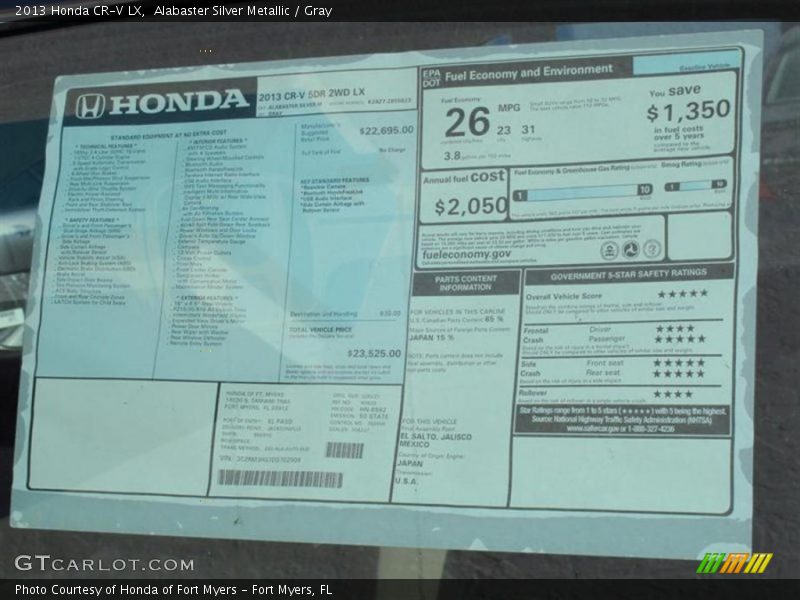This screenshot has width=800, height=600.
Task: Click the Overall Vehicle Score star rating
Action: 682,293
